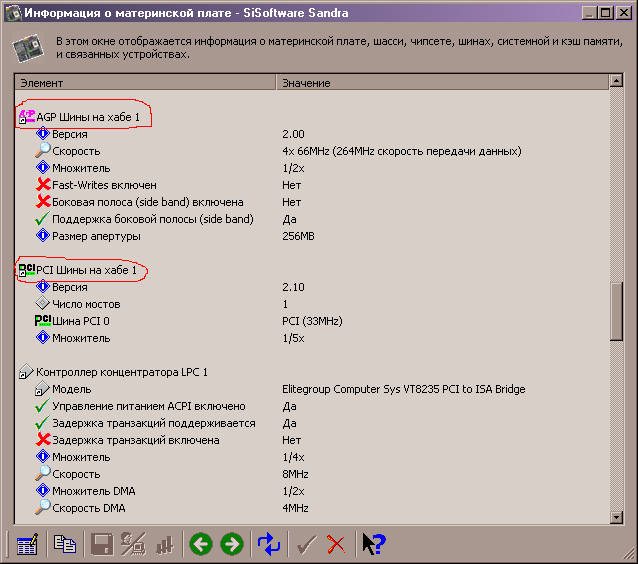
Task: Select the 'AGP Шины на хабе 1' item
Action: (87, 118)
